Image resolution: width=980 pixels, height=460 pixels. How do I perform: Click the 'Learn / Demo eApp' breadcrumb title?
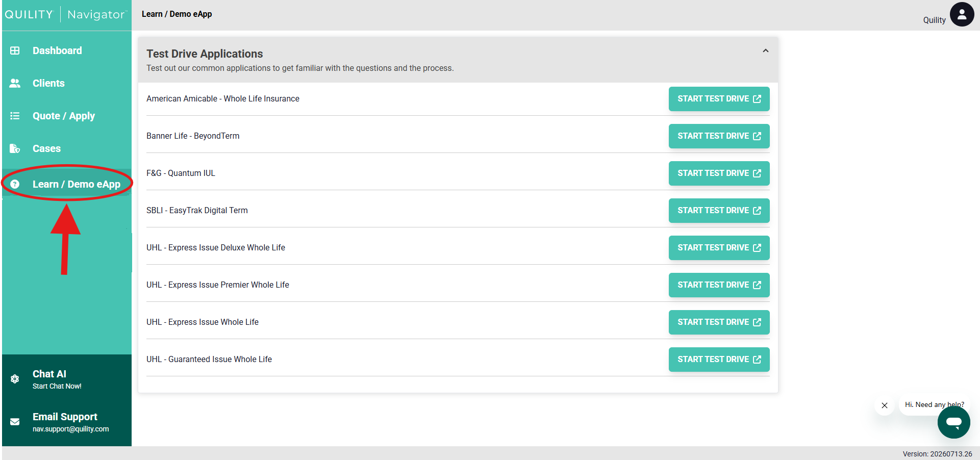coord(177,14)
